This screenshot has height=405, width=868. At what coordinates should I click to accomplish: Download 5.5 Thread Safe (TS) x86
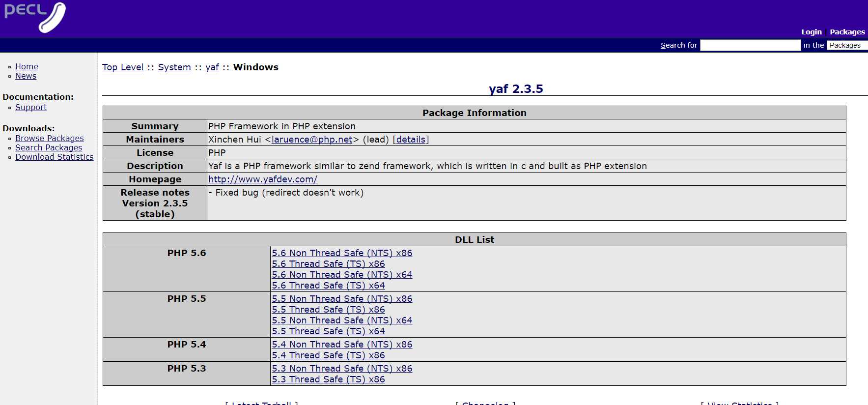[x=328, y=310]
